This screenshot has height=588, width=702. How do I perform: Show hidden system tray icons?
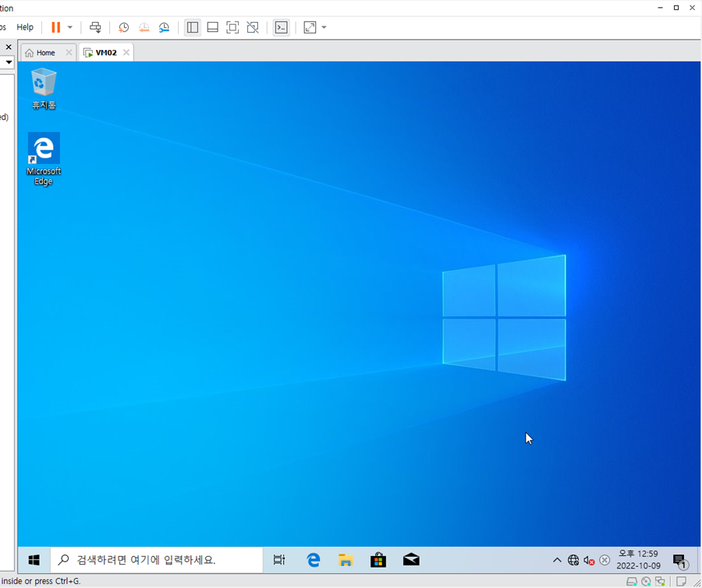(557, 560)
